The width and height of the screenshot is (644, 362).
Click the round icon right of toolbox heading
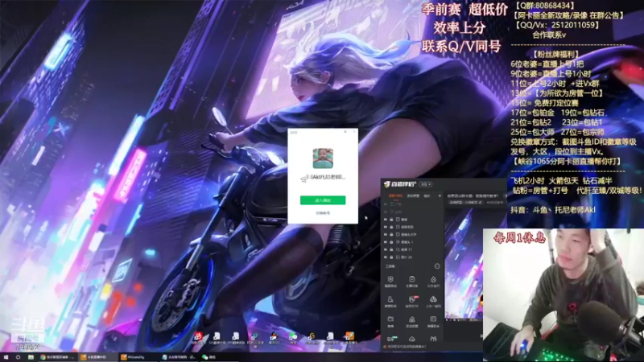tap(437, 266)
